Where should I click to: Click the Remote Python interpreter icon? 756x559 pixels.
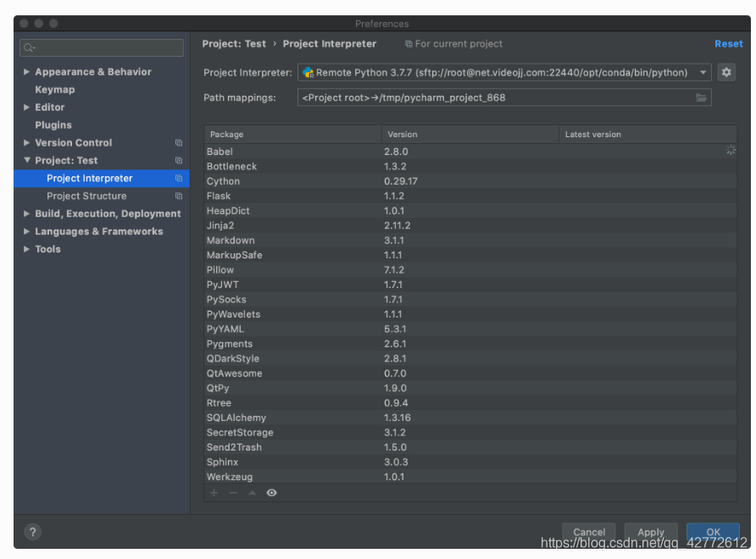309,73
